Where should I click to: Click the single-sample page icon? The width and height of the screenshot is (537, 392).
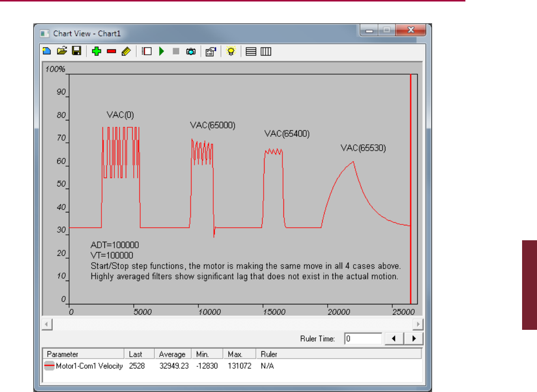click(x=147, y=51)
